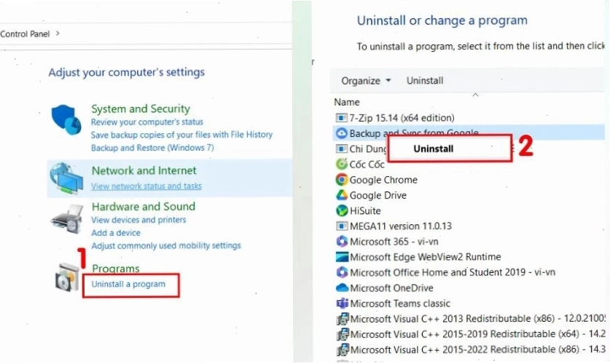
Task: Click the Visual C++ 2013 installer icon
Action: click(x=342, y=319)
